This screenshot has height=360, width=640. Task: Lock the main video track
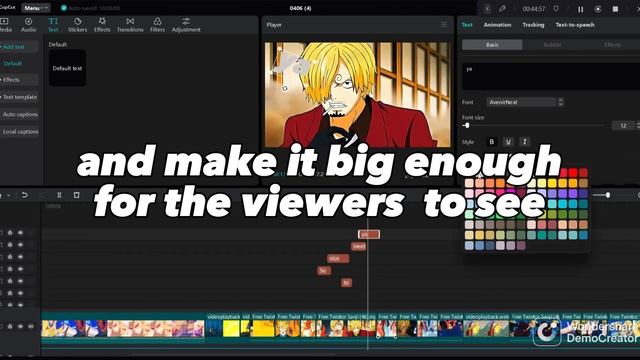10,327
